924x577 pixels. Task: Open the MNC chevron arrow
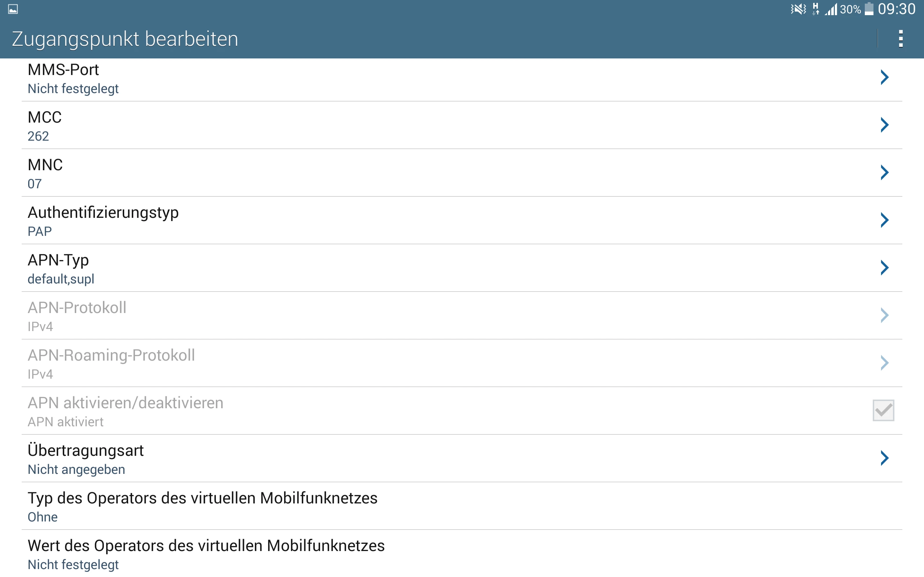coord(884,172)
